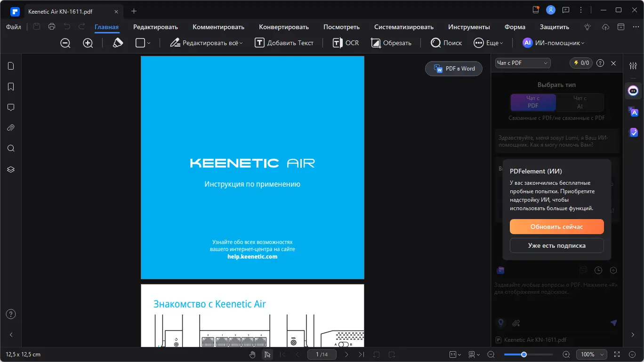Open the layers panel in left sidebar
Viewport: 644px width, 362px height.
[11, 169]
